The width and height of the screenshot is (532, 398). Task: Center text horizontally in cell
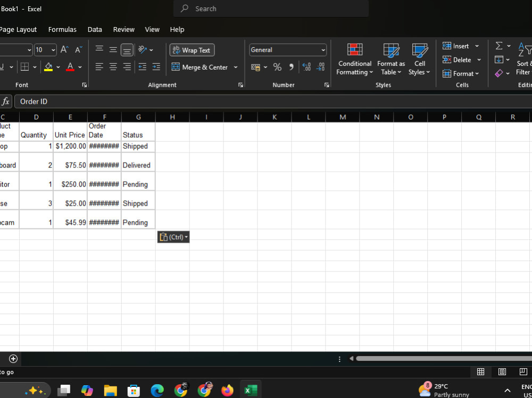[x=113, y=67]
